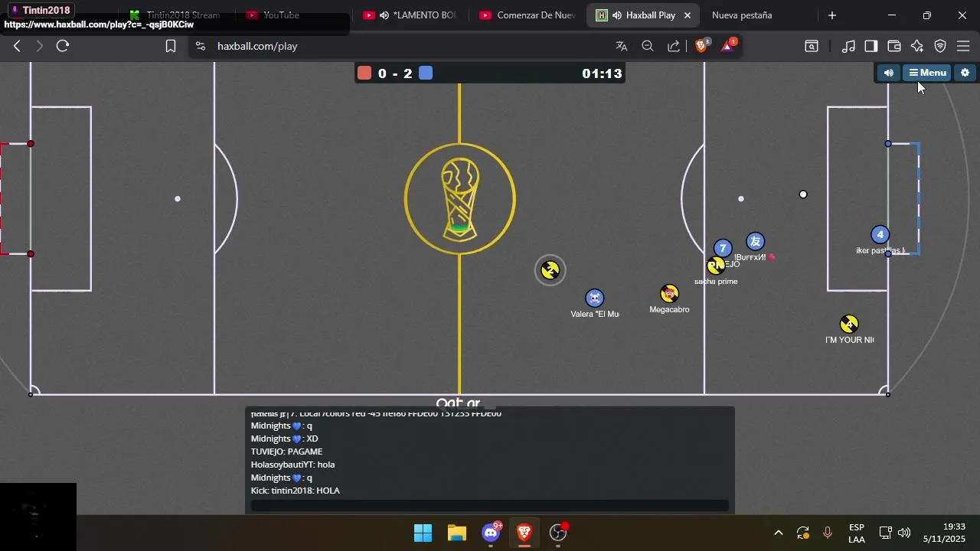The height and width of the screenshot is (551, 980).
Task: Bookmark this page icon
Action: click(171, 46)
